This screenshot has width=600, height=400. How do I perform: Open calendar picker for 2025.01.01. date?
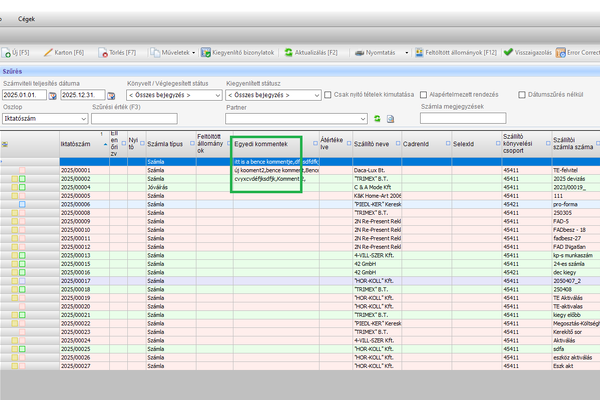(53, 95)
